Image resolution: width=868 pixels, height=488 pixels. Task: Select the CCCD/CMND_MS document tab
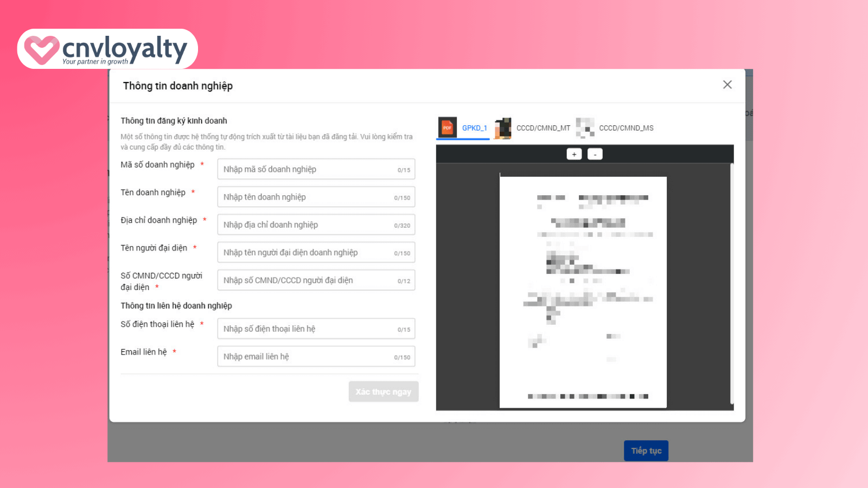tap(626, 129)
